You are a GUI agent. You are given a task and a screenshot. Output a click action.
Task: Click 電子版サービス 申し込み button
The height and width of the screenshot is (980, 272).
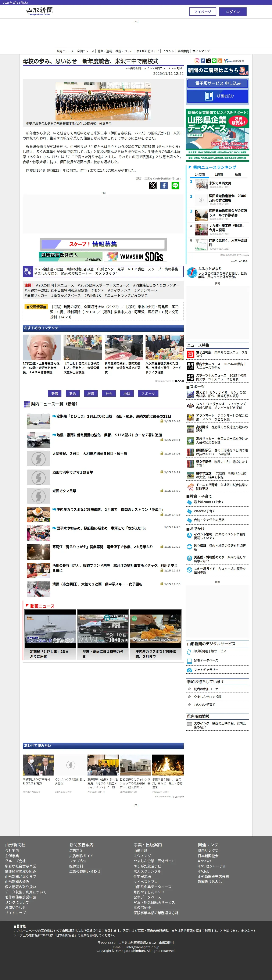pos(218,83)
